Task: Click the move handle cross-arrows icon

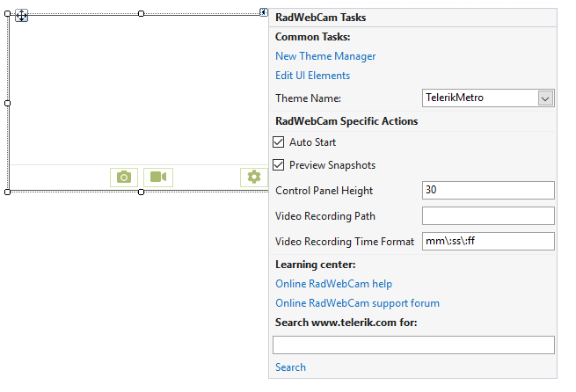Action: [22, 16]
